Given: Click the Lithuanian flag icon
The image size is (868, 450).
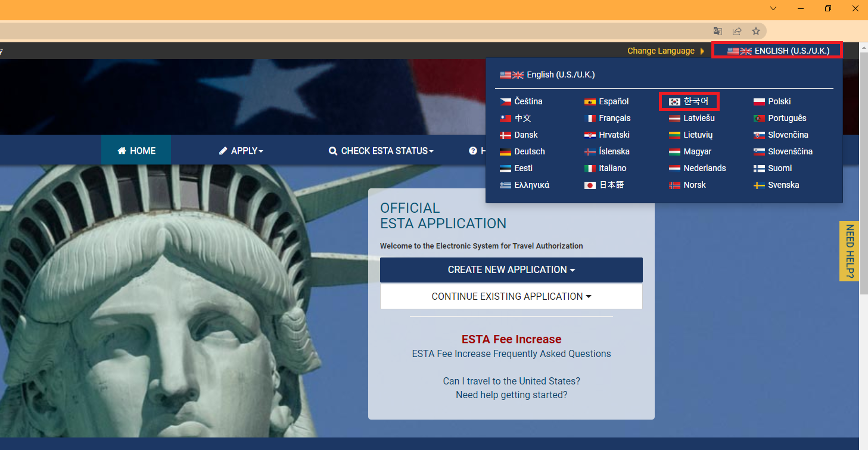Looking at the screenshot, I should (674, 135).
